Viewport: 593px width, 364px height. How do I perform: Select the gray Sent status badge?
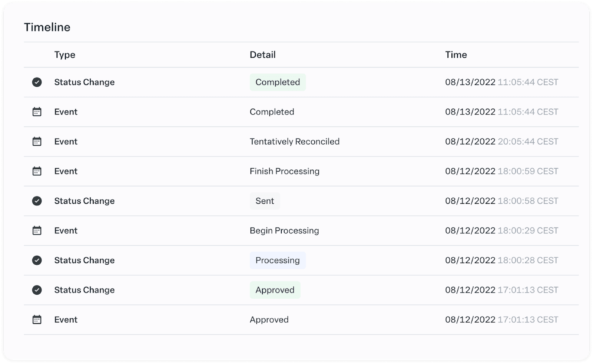[265, 201]
